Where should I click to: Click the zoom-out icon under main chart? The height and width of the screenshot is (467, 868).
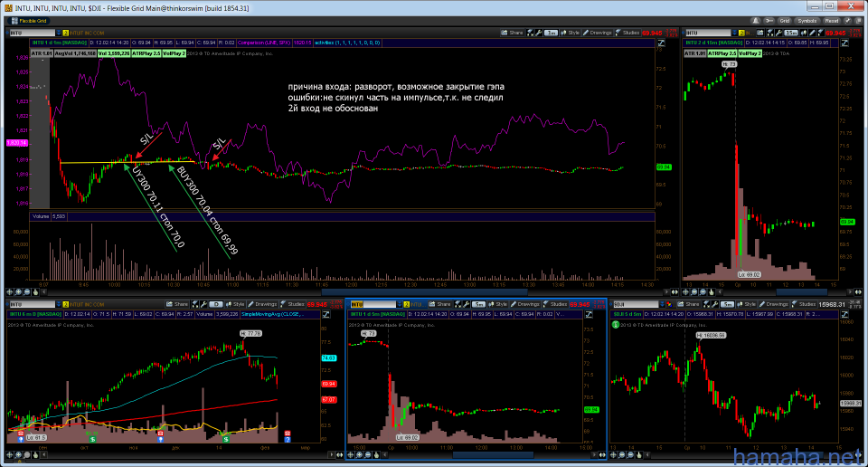pos(27,292)
